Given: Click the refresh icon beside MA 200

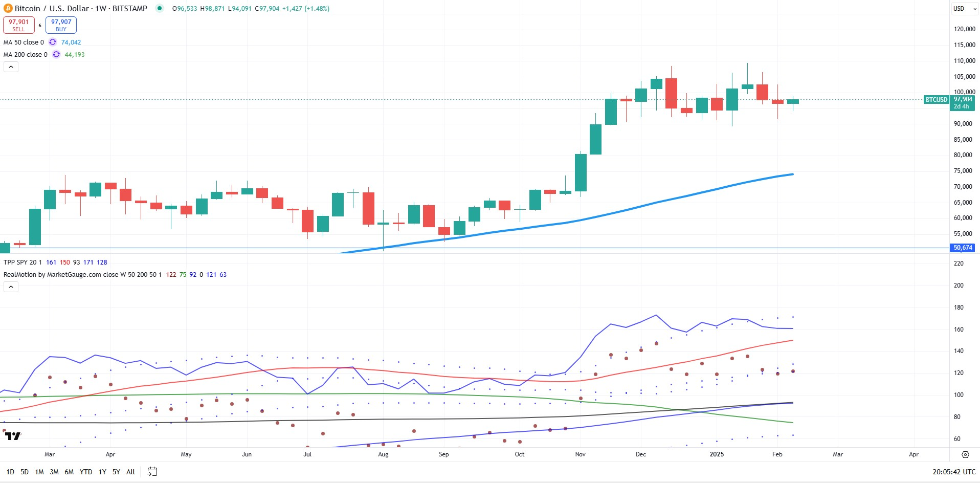Looking at the screenshot, I should (56, 54).
